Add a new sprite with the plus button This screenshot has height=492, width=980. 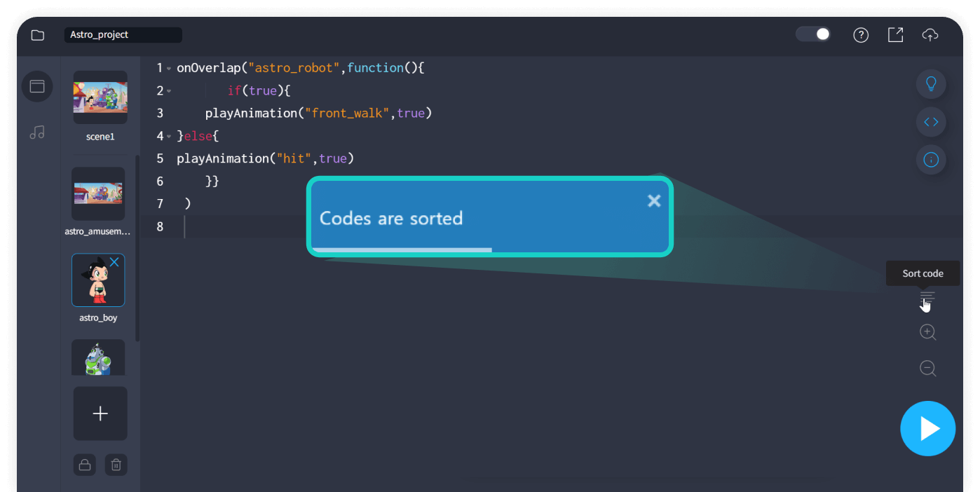click(x=100, y=414)
